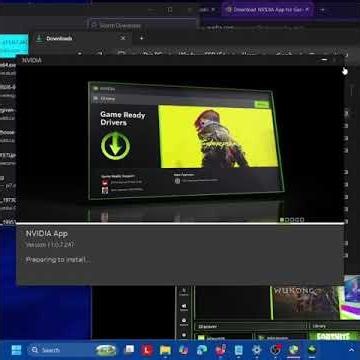The width and height of the screenshot is (360, 360).
Task: Click the NVIDIA App title text
Action: 47,234
